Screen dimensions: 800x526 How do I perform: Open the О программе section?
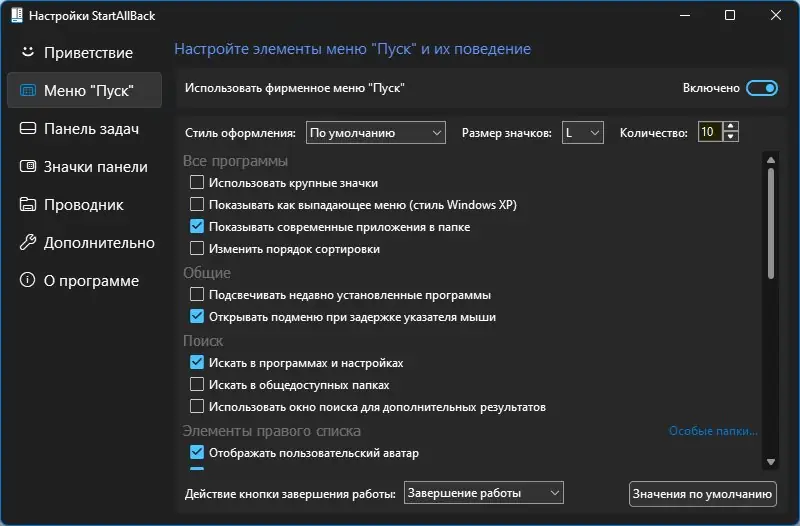[90, 281]
